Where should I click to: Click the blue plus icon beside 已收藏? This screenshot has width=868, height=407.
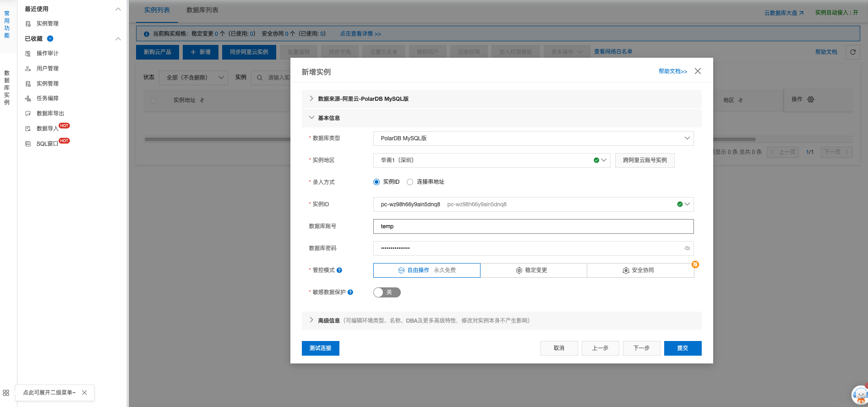click(x=50, y=38)
